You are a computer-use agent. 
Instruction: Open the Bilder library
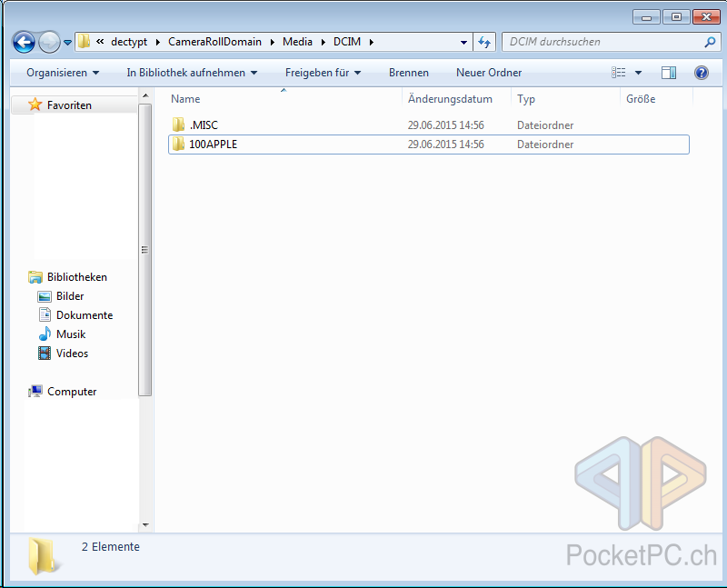coord(70,296)
